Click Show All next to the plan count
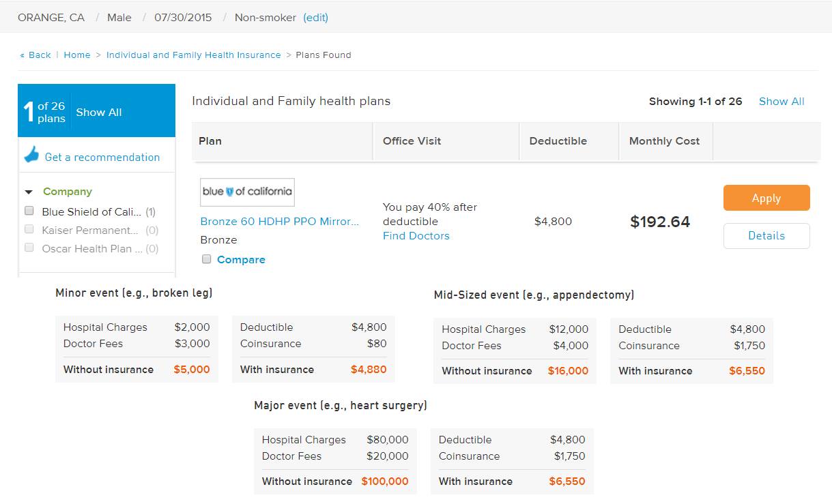Image resolution: width=832 pixels, height=504 pixels. click(781, 102)
